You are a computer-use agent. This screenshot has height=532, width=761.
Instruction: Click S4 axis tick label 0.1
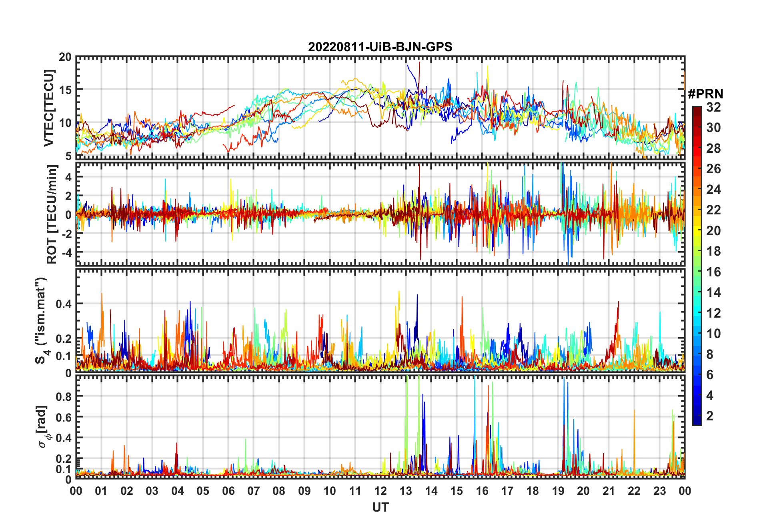click(64, 356)
